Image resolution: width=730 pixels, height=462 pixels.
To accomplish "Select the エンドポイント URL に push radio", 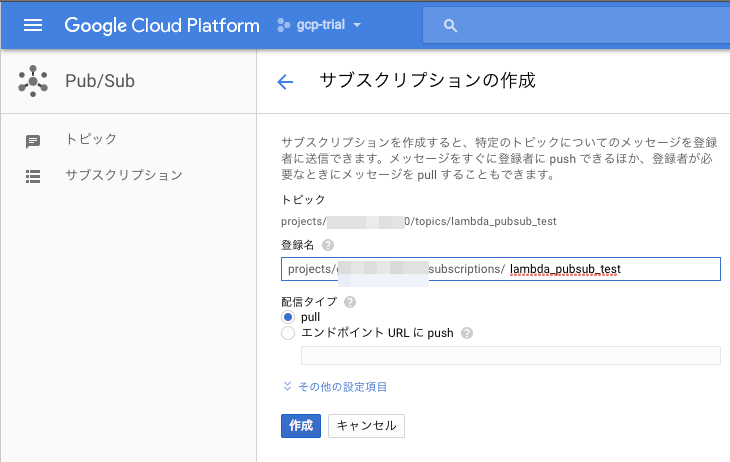I will [x=288, y=333].
